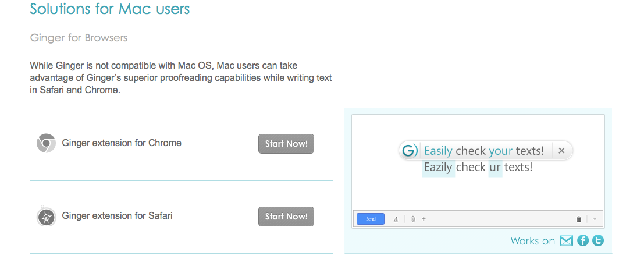Click Start Now for Chrome extension
The image size is (644, 266).
(x=286, y=144)
